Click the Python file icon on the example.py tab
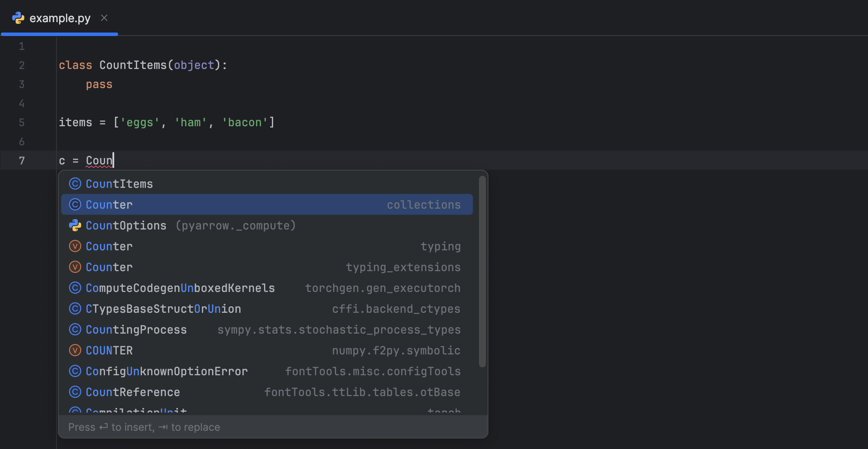The height and width of the screenshot is (449, 868). tap(18, 18)
